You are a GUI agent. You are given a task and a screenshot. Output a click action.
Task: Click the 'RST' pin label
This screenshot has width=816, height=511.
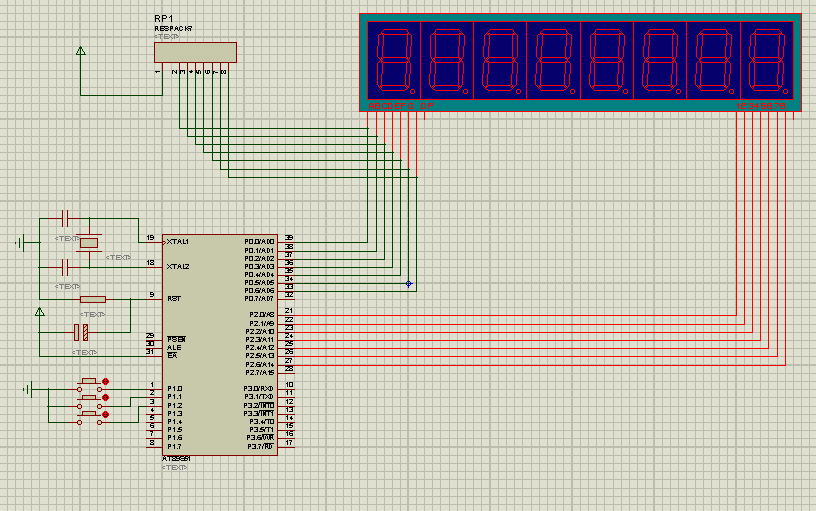pyautogui.click(x=174, y=299)
